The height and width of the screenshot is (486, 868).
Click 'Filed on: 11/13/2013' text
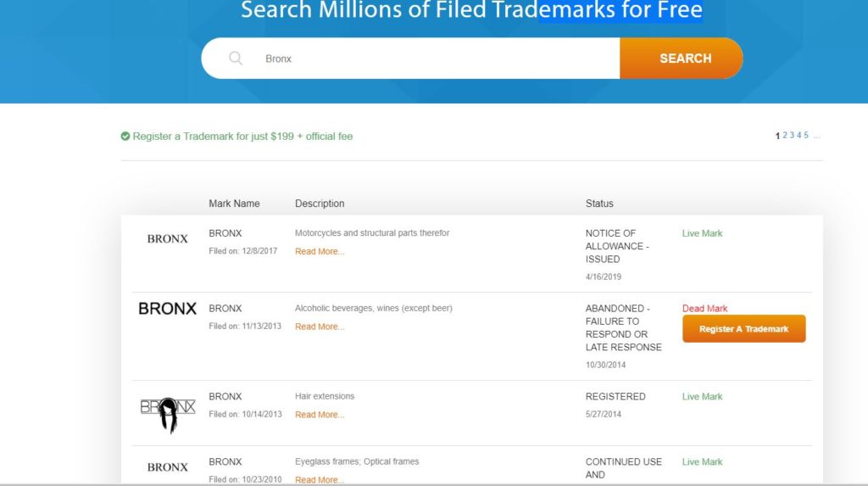pyautogui.click(x=245, y=326)
